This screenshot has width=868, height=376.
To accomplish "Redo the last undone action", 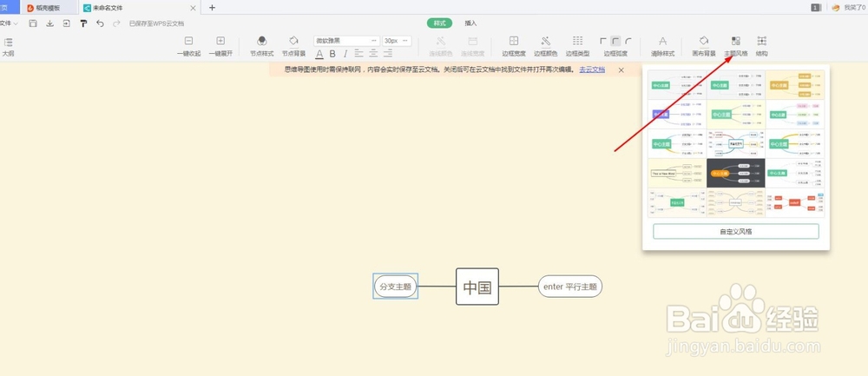I will click(116, 23).
